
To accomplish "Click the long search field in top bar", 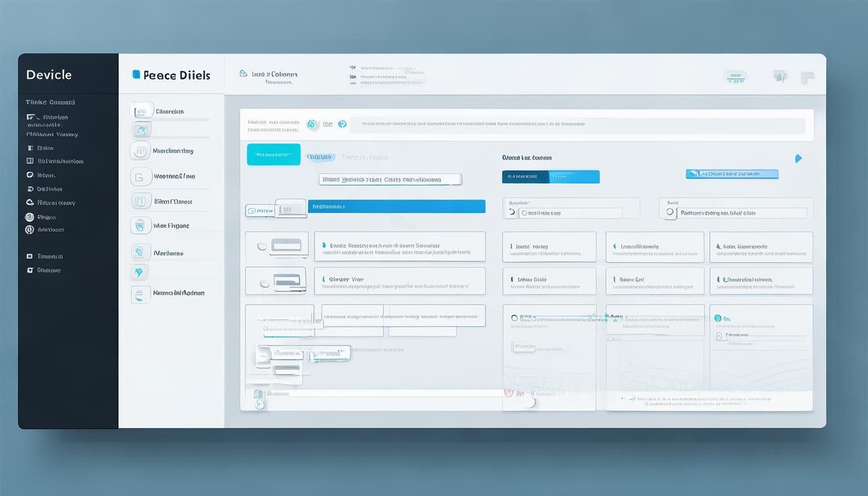I will click(x=577, y=125).
